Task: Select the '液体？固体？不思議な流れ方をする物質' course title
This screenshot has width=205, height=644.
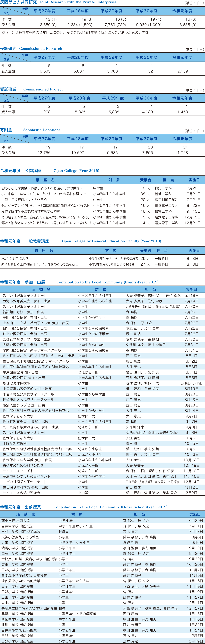Action: [x=30, y=211]
